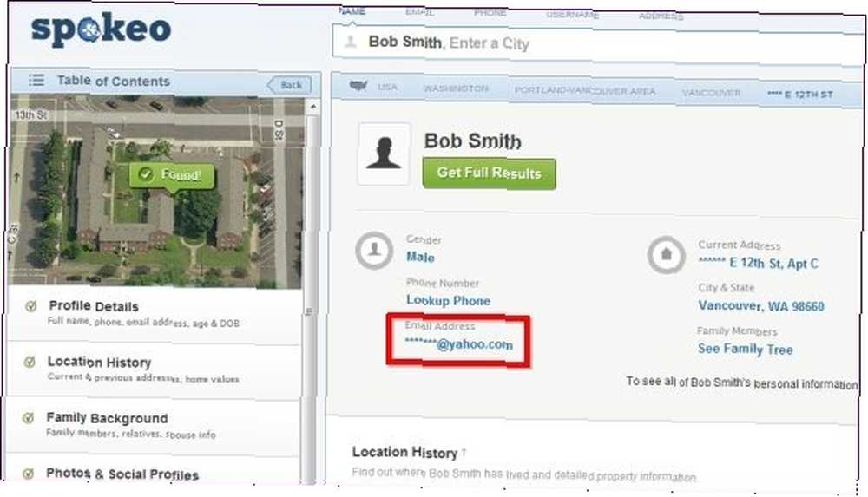868x497 pixels.
Task: Click the gender person circle icon
Action: (x=374, y=251)
